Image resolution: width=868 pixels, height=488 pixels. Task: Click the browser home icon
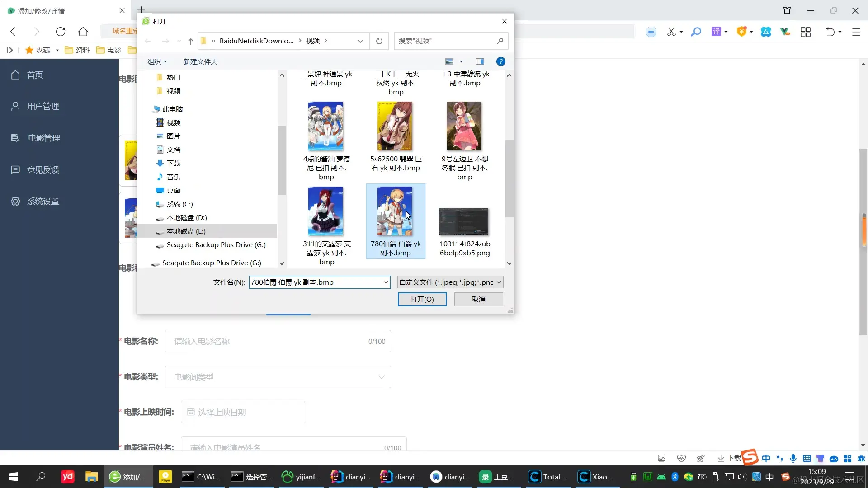tap(83, 32)
